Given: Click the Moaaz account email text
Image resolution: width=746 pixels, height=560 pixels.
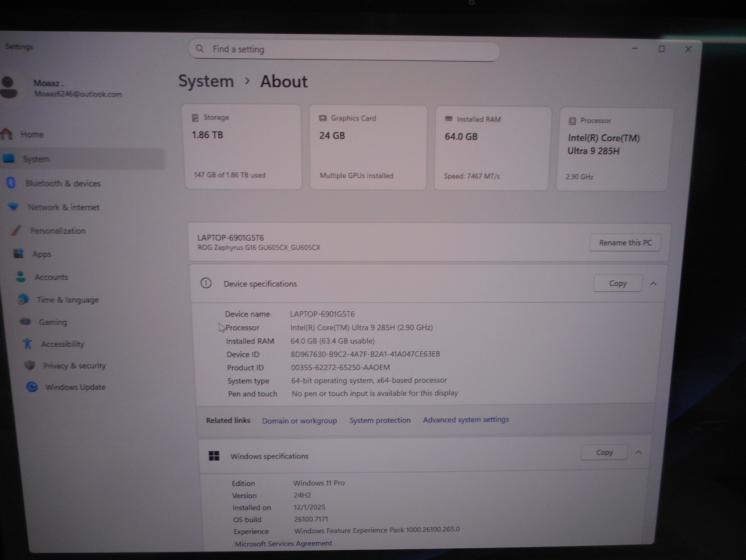Looking at the screenshot, I should (x=78, y=94).
